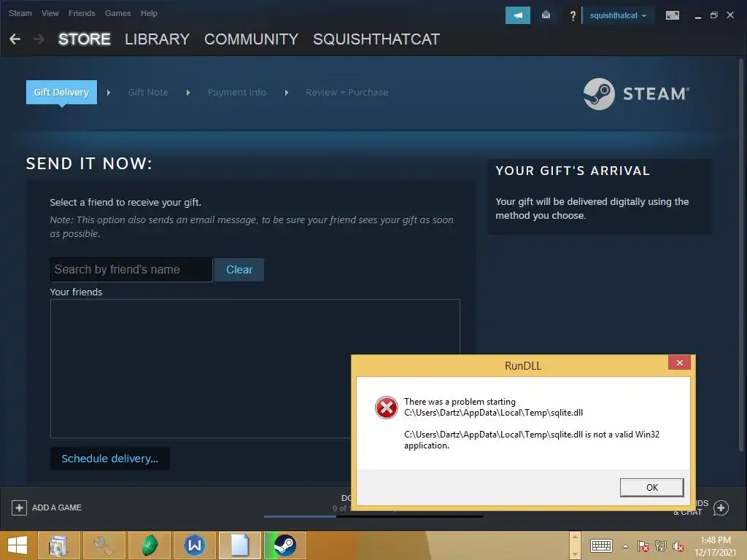Click the Action Center flag tray icon
747x560 pixels.
click(643, 546)
